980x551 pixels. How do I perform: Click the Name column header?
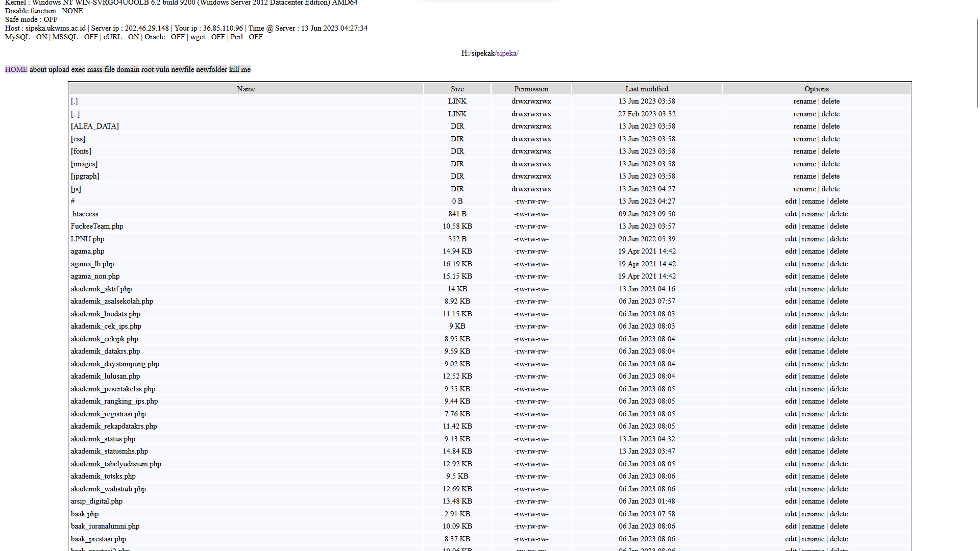(246, 89)
